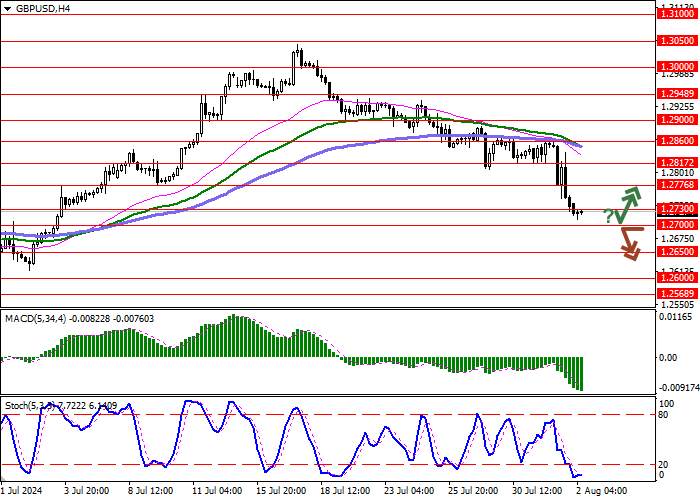Select the 1.27000 price level label
This screenshot has height=500, width=700.
coord(678,225)
